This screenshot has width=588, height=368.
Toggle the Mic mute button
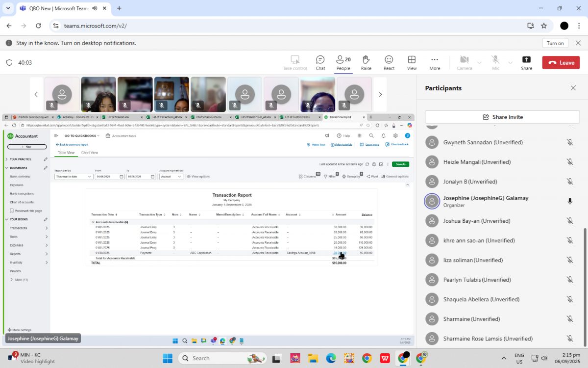click(495, 62)
